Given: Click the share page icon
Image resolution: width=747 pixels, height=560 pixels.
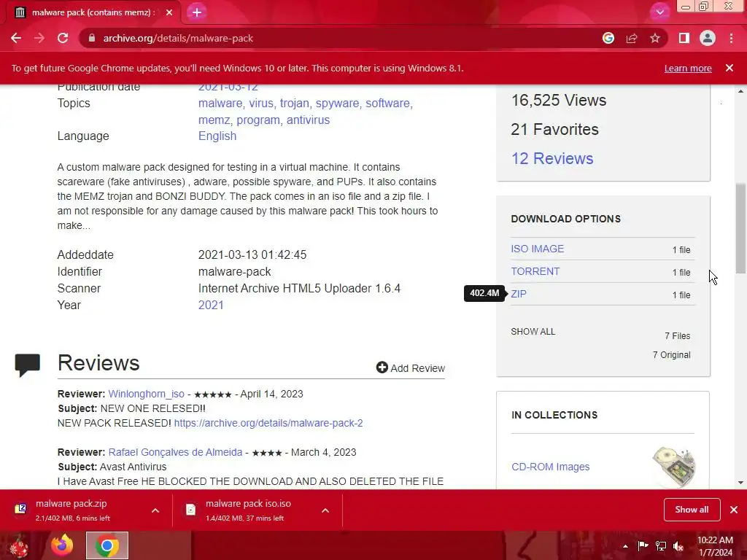Looking at the screenshot, I should tap(632, 38).
